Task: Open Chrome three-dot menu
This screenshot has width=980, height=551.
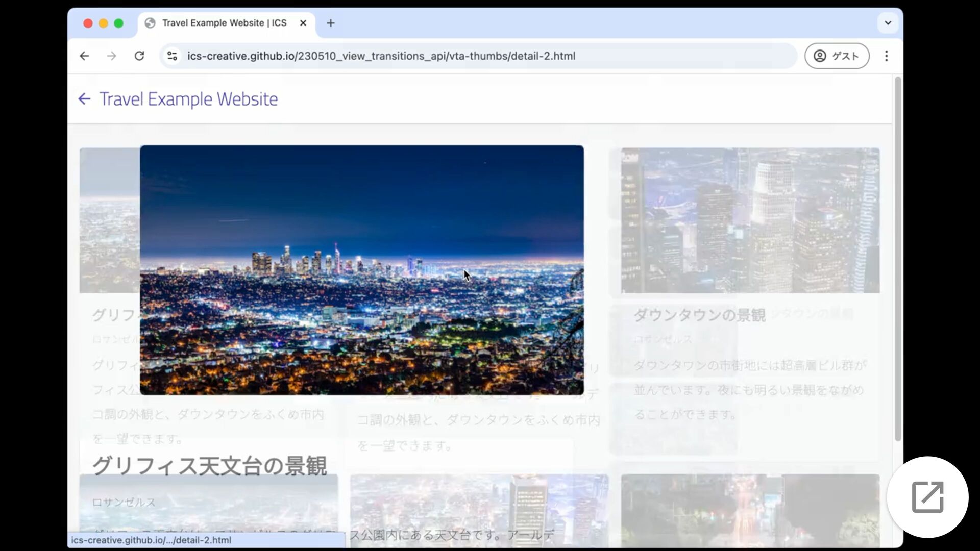Action: pyautogui.click(x=887, y=56)
